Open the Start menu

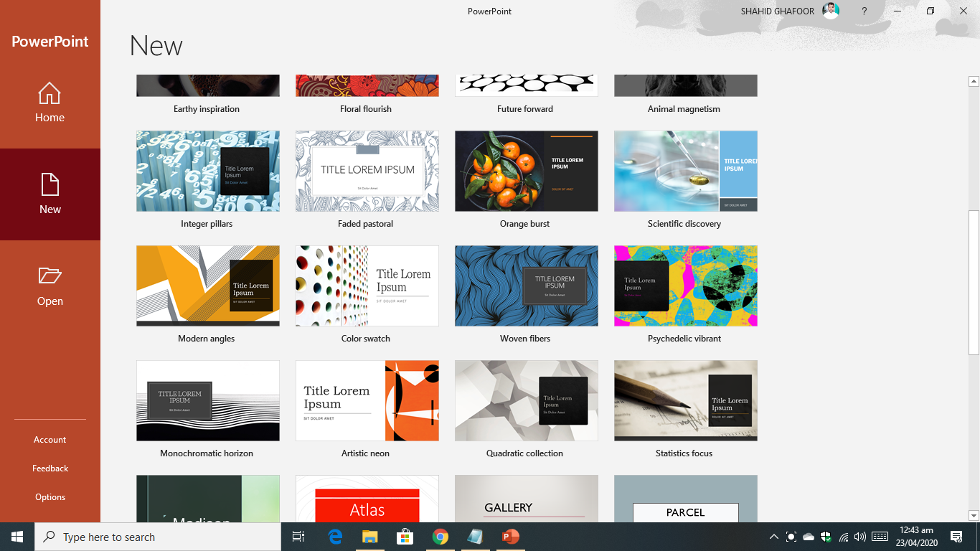(x=15, y=537)
